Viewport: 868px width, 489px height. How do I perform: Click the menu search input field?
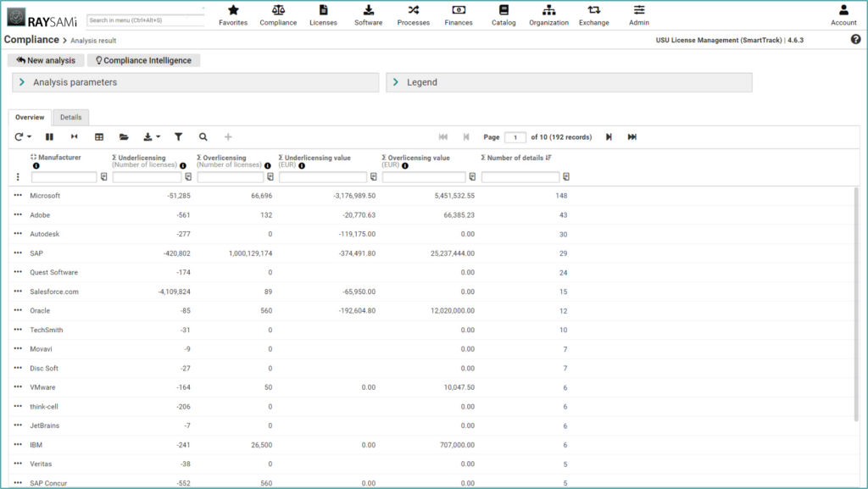(146, 20)
